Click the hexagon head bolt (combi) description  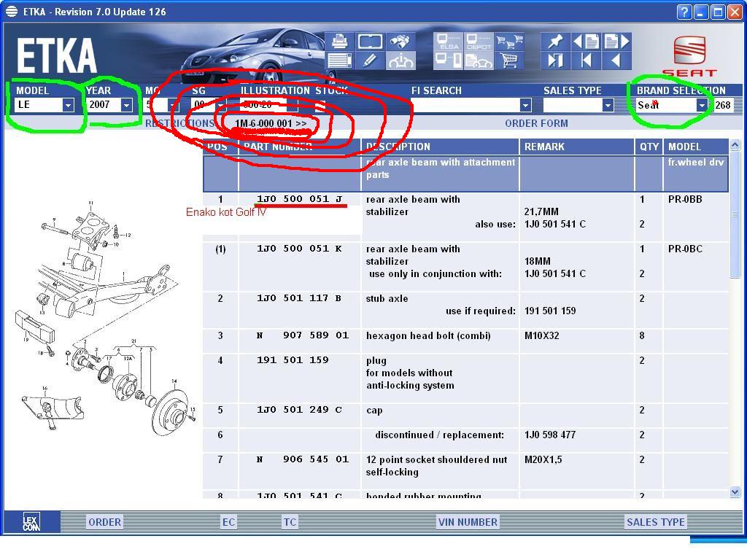[428, 335]
